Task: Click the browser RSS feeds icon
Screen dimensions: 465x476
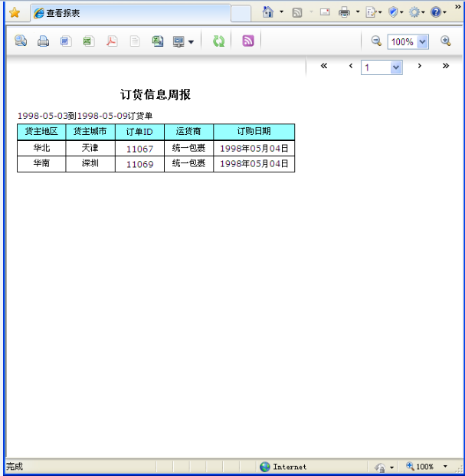Action: coord(297,12)
